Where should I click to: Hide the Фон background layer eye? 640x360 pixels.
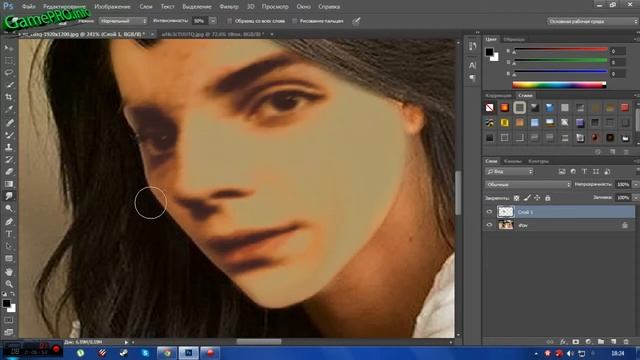pyautogui.click(x=489, y=225)
